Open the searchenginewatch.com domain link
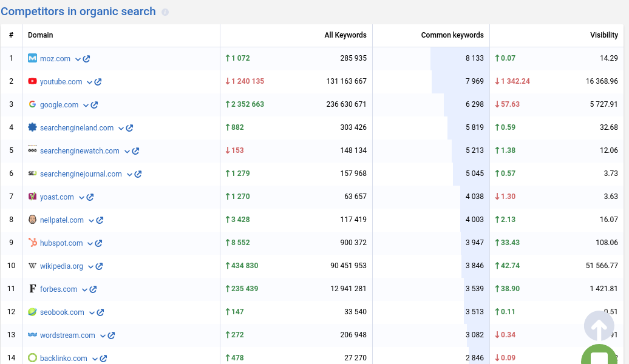Image resolution: width=629 pixels, height=364 pixels. [80, 150]
